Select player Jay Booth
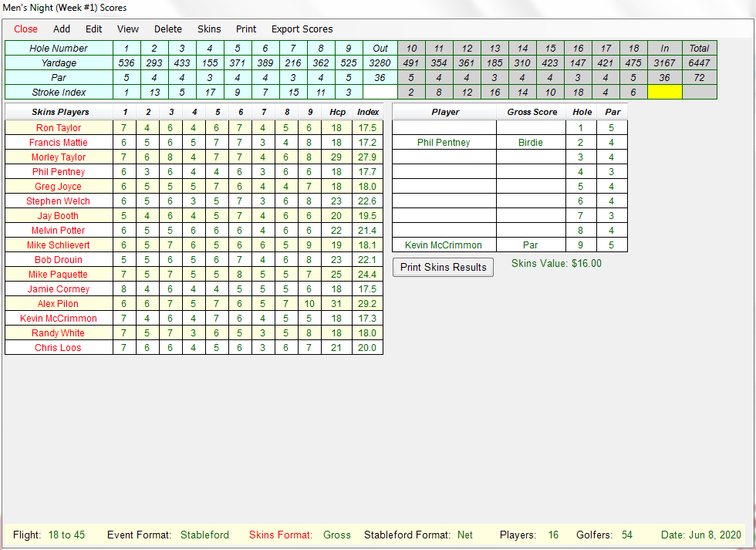This screenshot has width=756, height=550. [59, 215]
